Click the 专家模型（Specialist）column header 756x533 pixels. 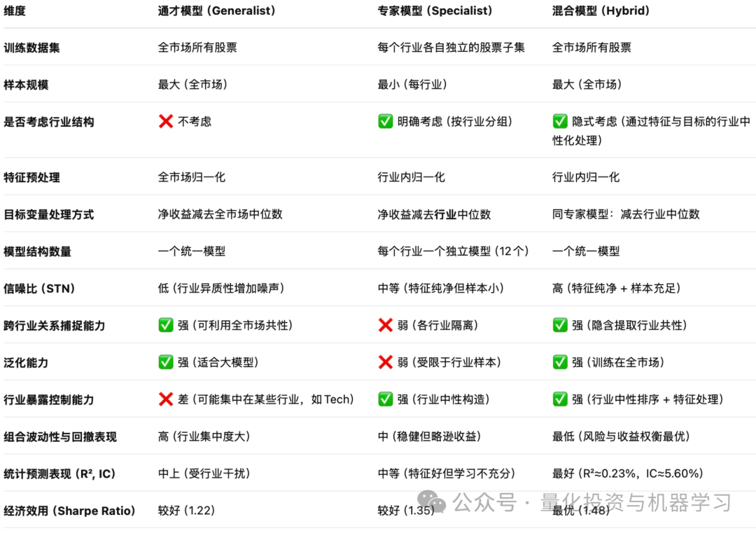(435, 11)
